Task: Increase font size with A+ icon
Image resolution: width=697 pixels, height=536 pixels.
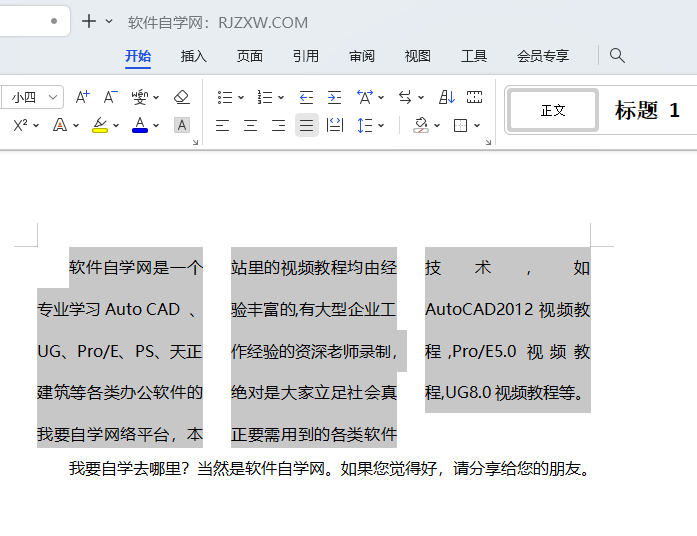Action: click(x=82, y=97)
